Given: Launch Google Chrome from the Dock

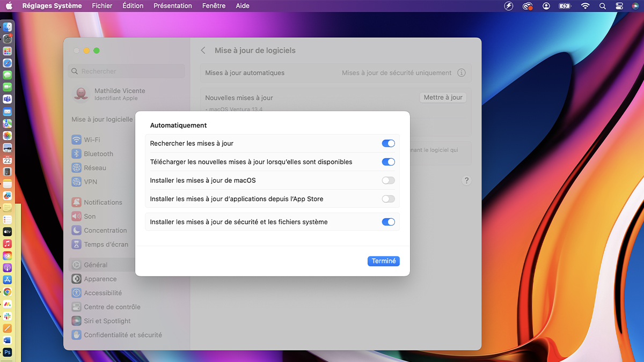Looking at the screenshot, I should tap(8, 292).
